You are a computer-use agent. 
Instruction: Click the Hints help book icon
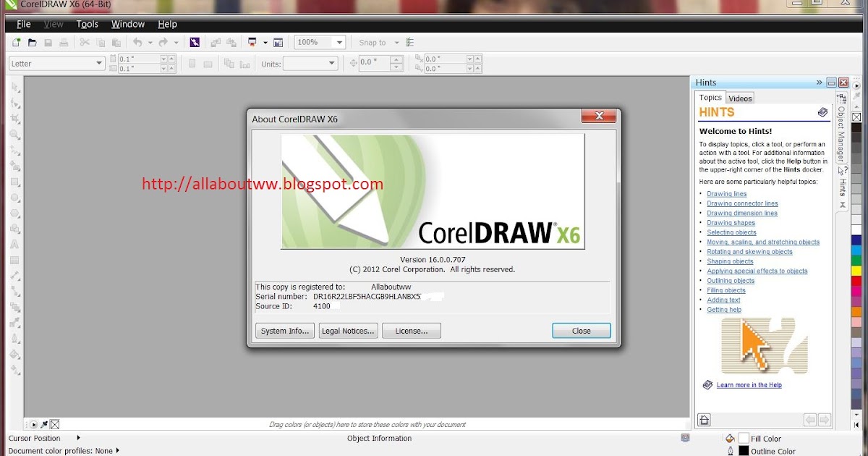pyautogui.click(x=822, y=112)
